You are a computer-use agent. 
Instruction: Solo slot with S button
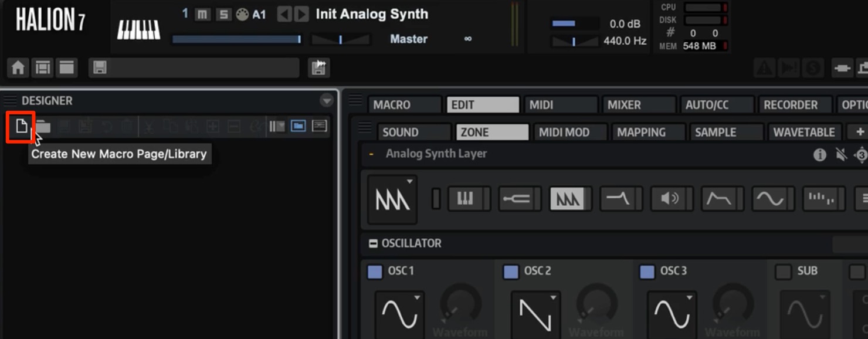[223, 15]
